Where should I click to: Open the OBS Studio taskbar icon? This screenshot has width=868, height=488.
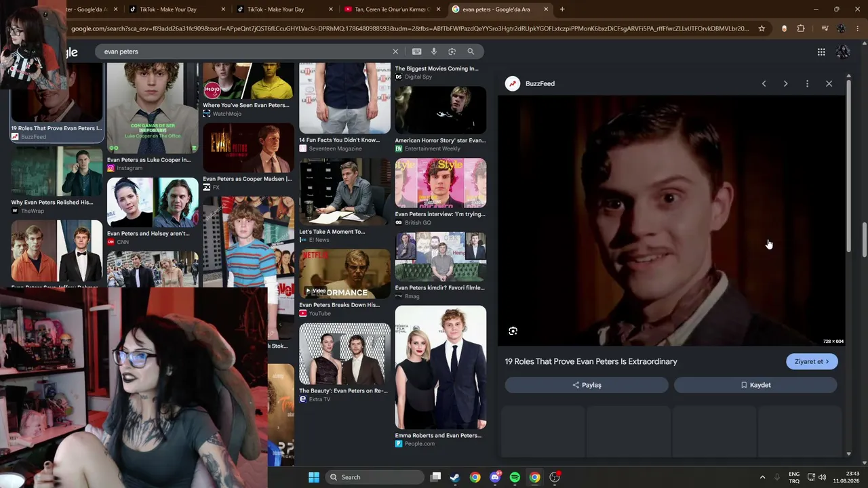555,477
